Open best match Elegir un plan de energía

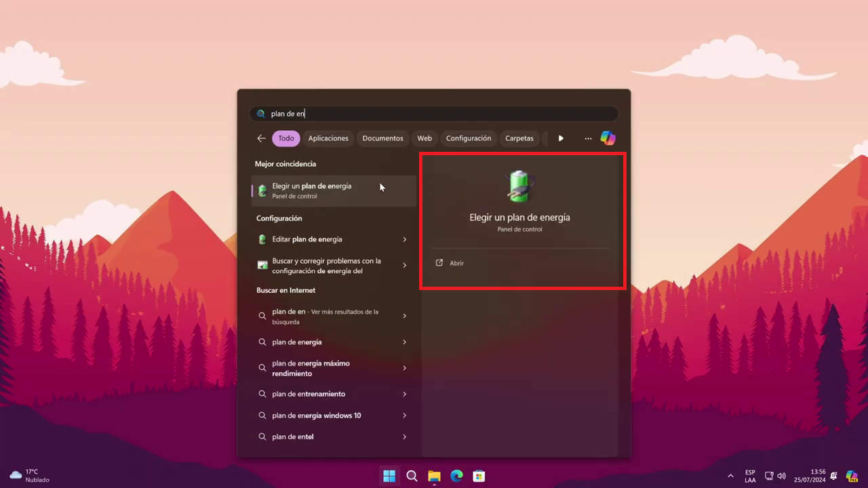point(334,190)
